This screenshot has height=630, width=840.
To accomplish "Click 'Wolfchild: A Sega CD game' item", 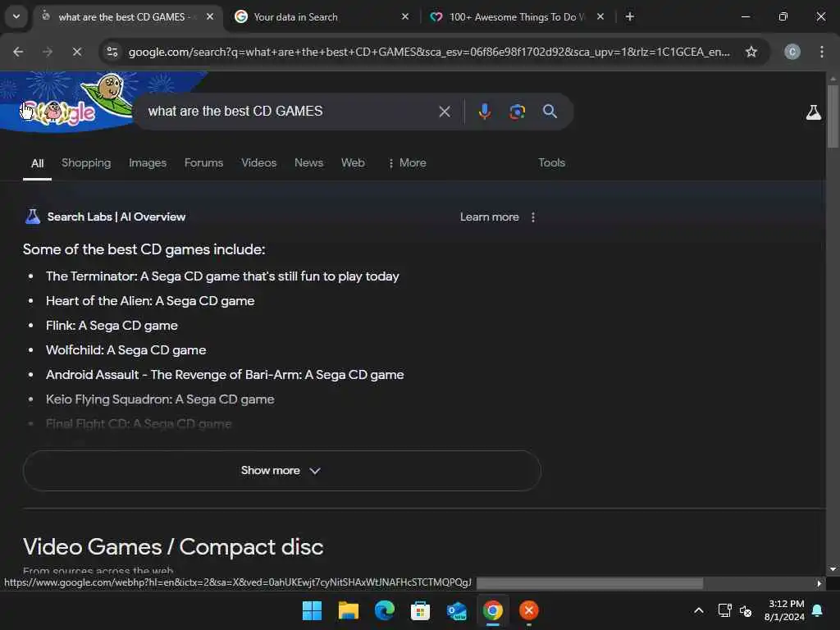I will tap(126, 350).
